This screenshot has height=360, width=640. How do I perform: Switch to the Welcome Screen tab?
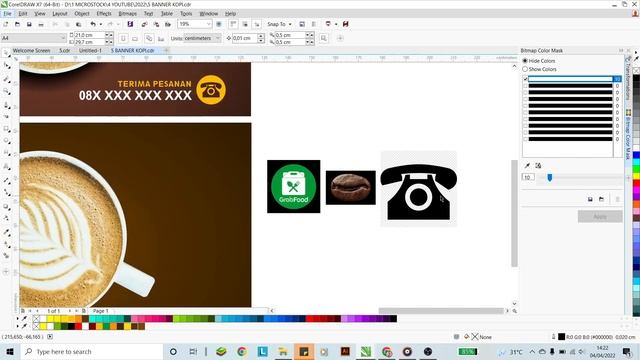click(31, 51)
